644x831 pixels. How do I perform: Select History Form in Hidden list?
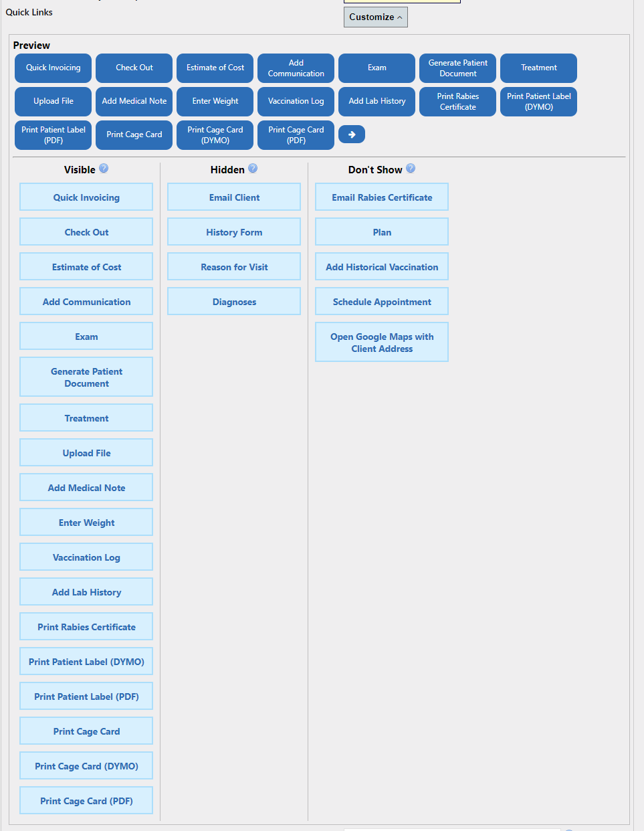[x=234, y=232]
